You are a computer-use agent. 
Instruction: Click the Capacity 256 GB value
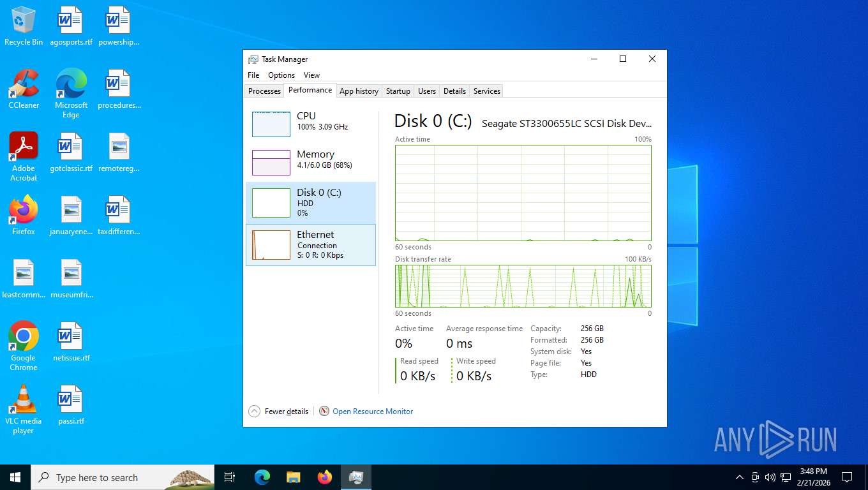592,329
